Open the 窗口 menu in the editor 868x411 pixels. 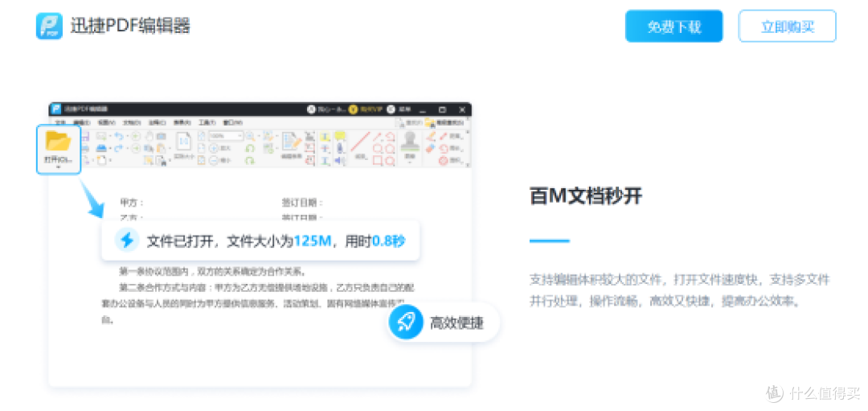232,122
